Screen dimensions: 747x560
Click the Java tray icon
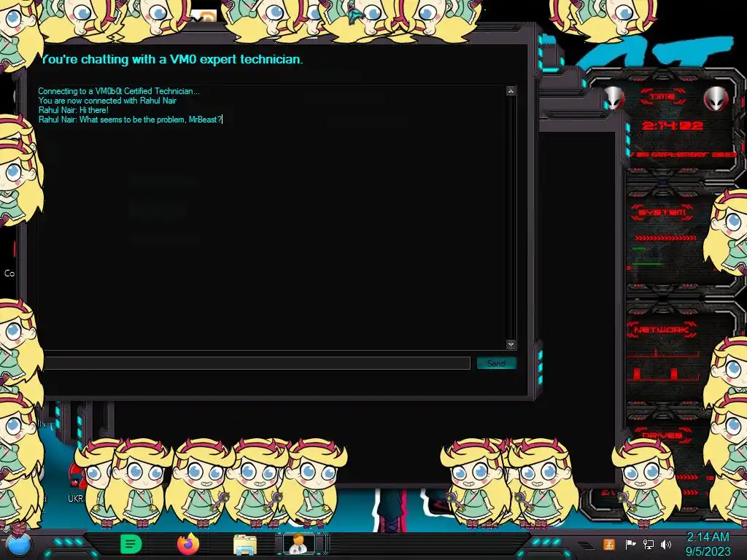pos(609,544)
